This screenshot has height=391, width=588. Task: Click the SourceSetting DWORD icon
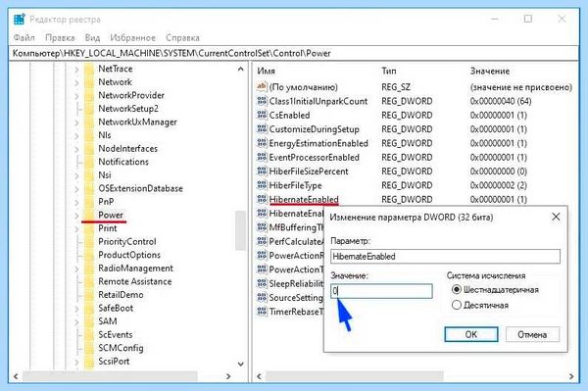coord(262,298)
